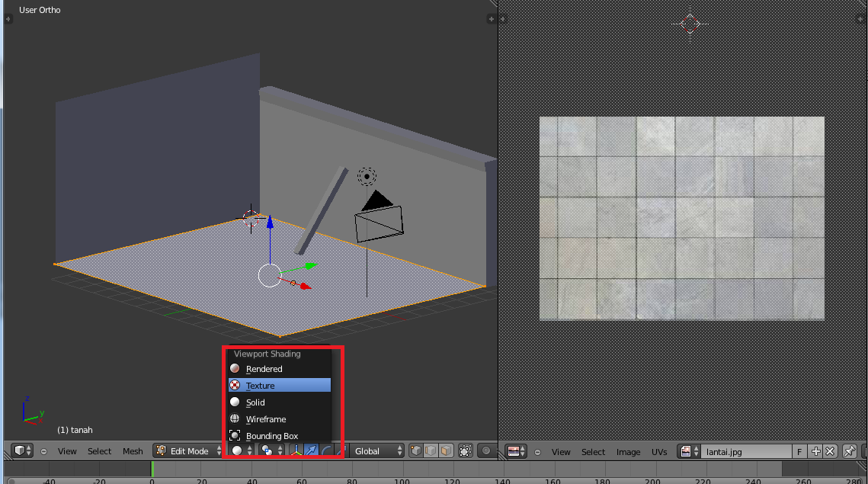
Task: Open the Mesh menu
Action: coord(133,451)
